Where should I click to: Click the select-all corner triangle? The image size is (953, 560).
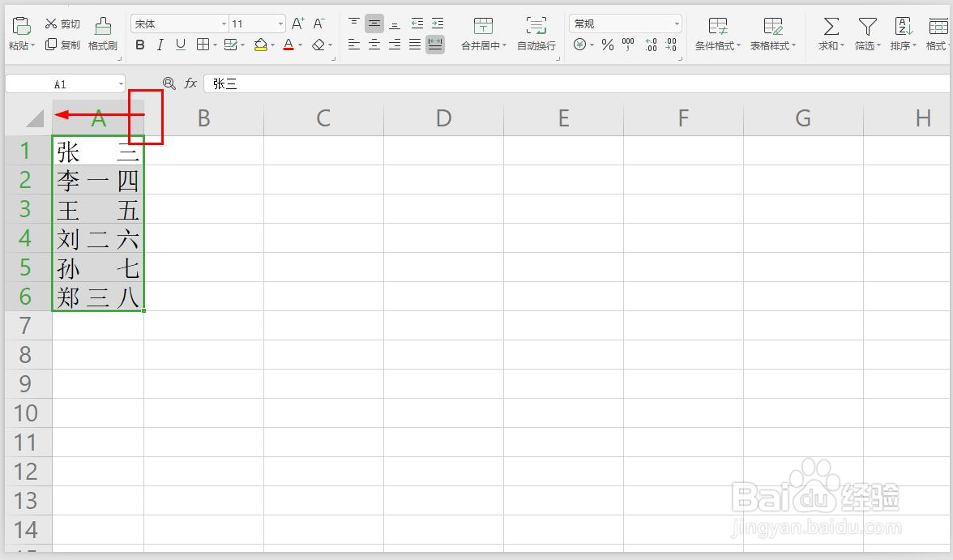click(x=35, y=118)
